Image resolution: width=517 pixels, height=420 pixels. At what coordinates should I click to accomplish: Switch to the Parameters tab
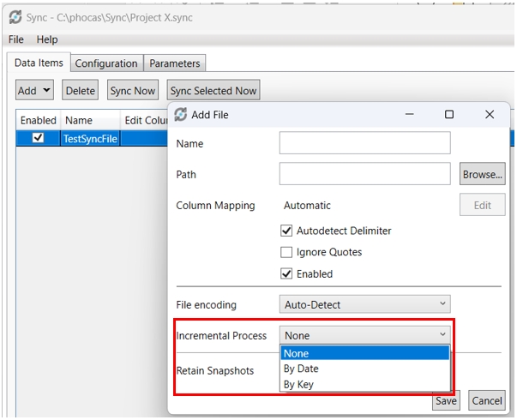[x=175, y=63]
